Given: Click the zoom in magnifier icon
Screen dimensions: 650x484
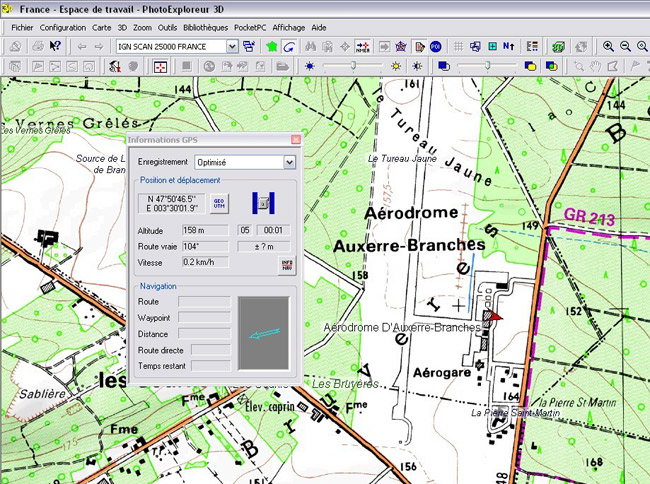Looking at the screenshot, I should 608,46.
